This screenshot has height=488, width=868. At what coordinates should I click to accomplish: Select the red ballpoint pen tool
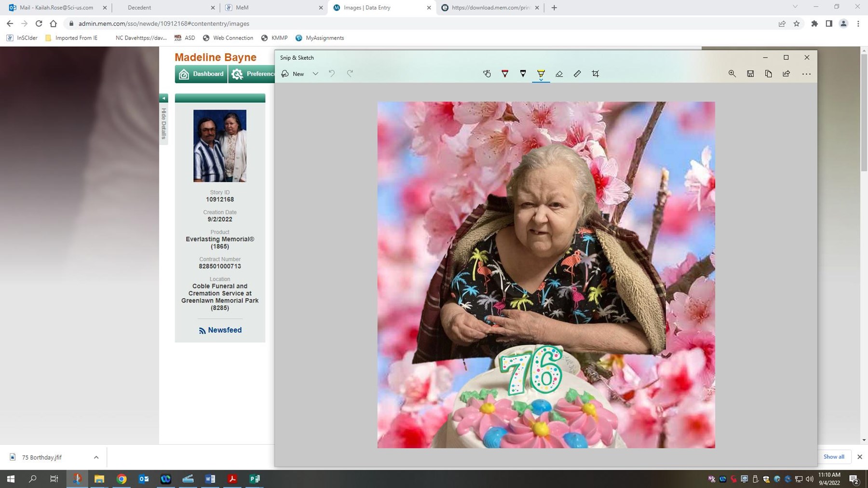[x=505, y=74]
